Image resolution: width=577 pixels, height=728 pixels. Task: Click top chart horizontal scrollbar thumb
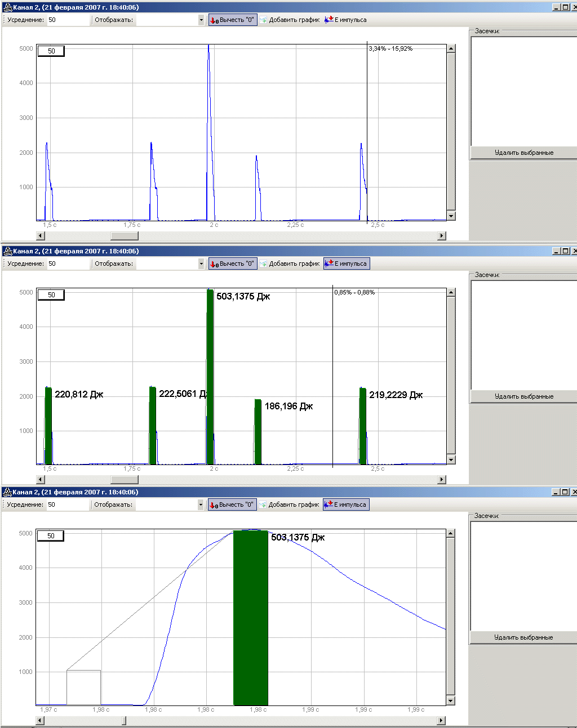125,236
